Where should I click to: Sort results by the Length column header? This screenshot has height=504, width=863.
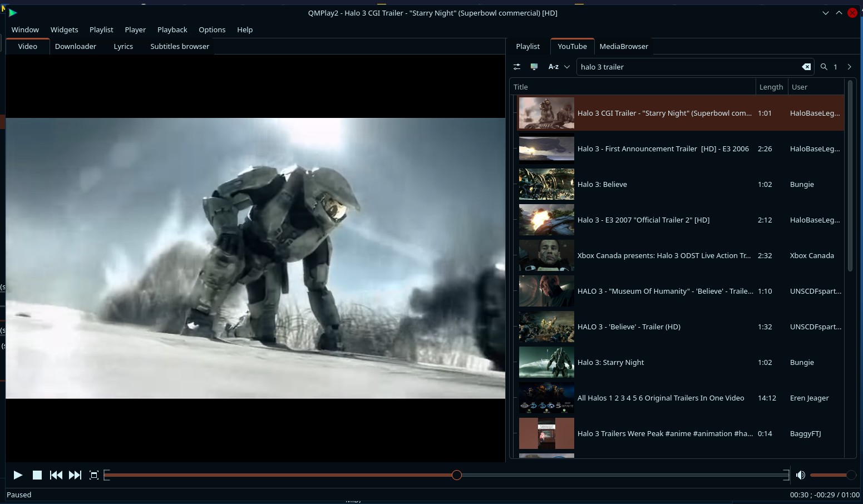click(771, 87)
